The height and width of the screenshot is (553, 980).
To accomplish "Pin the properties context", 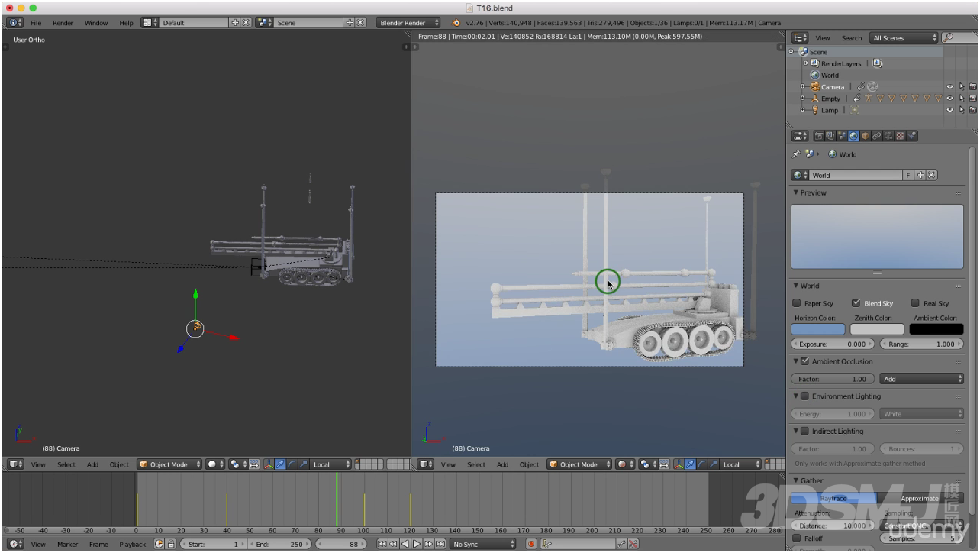I will click(x=796, y=154).
